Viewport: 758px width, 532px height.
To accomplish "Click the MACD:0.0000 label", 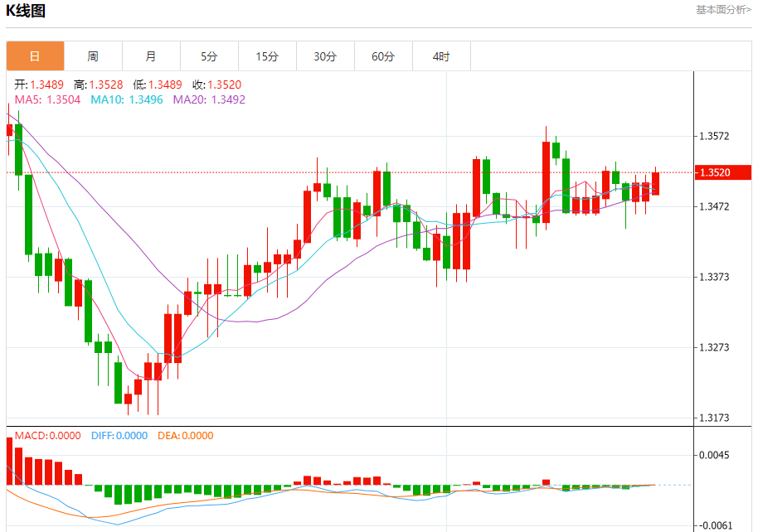I will [x=47, y=435].
